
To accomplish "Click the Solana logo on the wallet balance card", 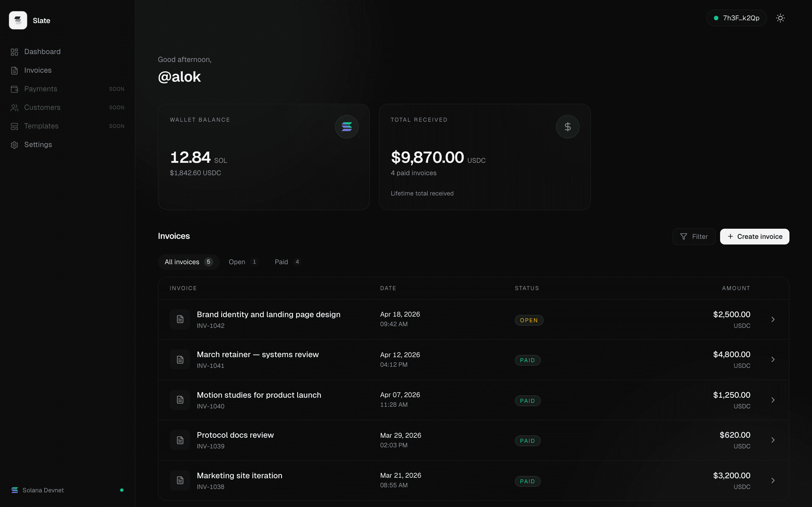I will pos(346,126).
